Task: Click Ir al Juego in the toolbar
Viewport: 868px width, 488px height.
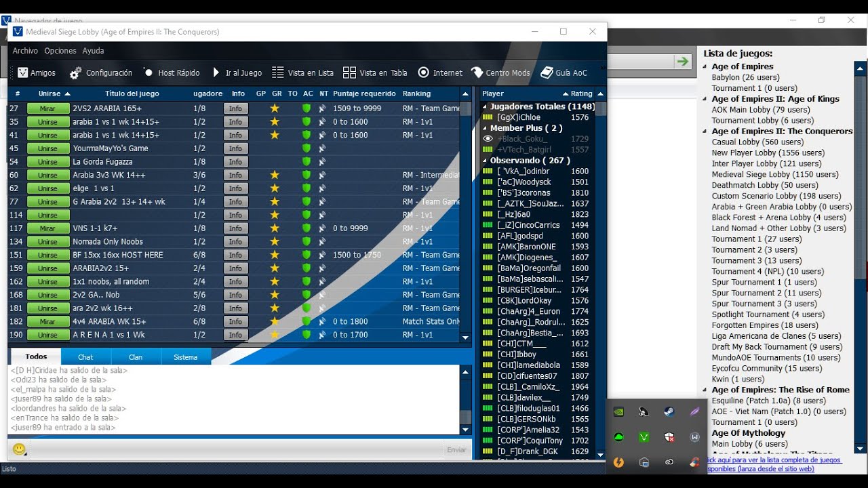Action: pos(237,73)
